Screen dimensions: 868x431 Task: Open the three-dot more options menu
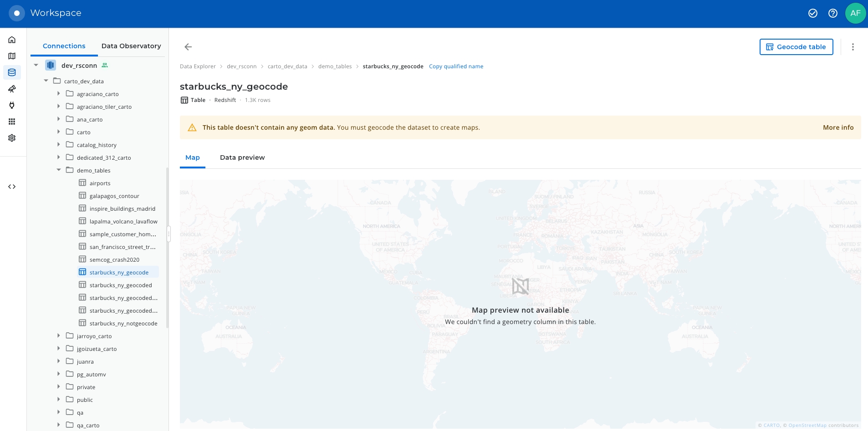click(x=853, y=47)
